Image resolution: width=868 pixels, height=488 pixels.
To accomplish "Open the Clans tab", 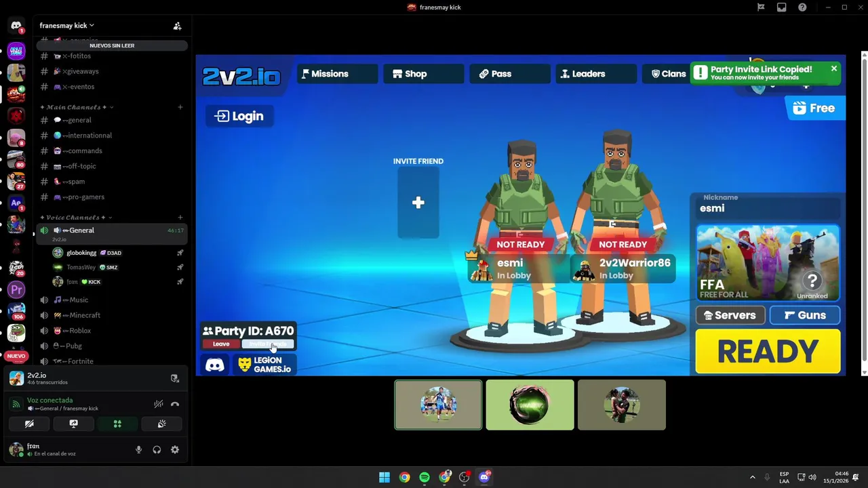I will 668,74.
